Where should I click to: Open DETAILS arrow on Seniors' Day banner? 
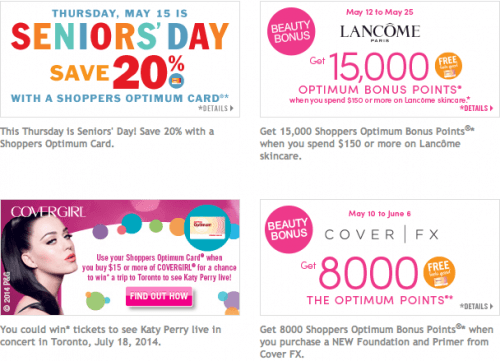click(216, 108)
